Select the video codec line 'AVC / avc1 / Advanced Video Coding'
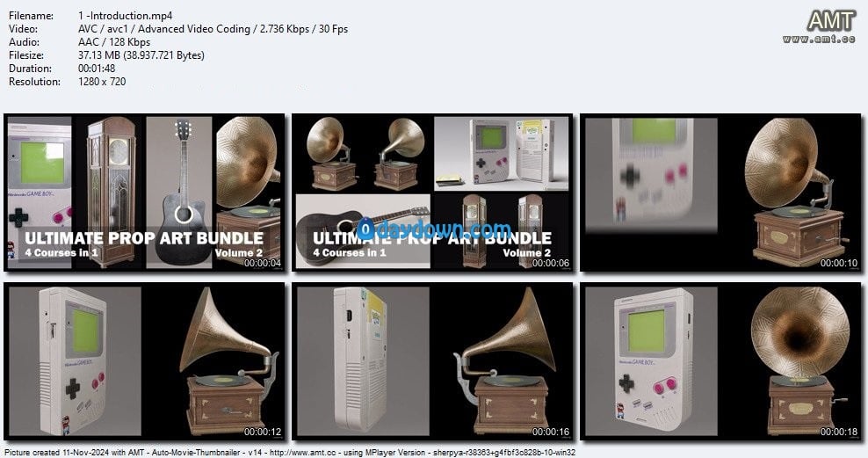868x458 pixels. [164, 29]
